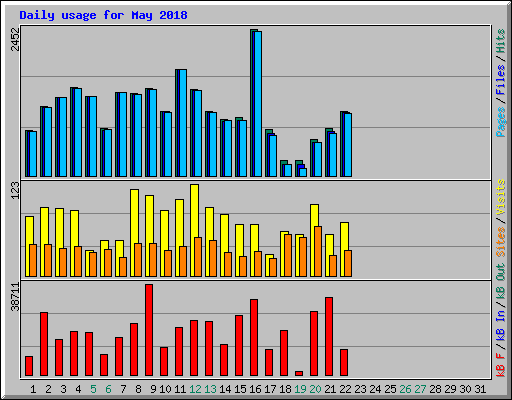
Task: Select green weekend day 26 label
Action: coord(405,389)
